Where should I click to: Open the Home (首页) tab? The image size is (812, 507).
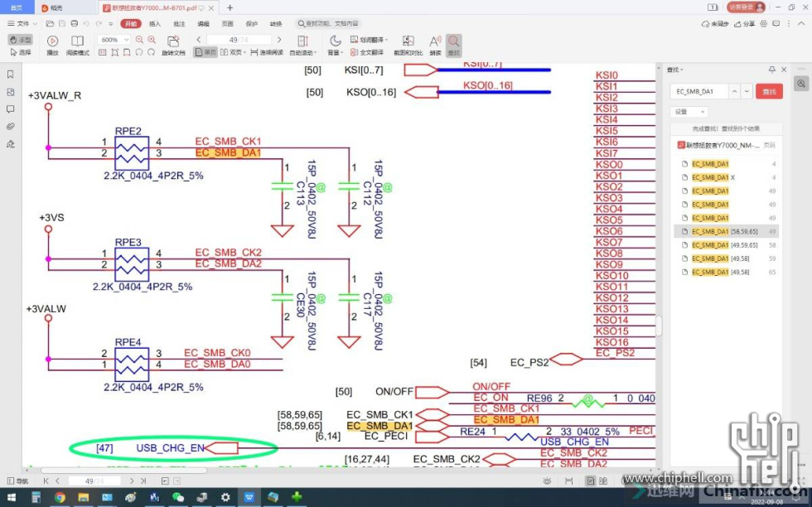(x=17, y=7)
